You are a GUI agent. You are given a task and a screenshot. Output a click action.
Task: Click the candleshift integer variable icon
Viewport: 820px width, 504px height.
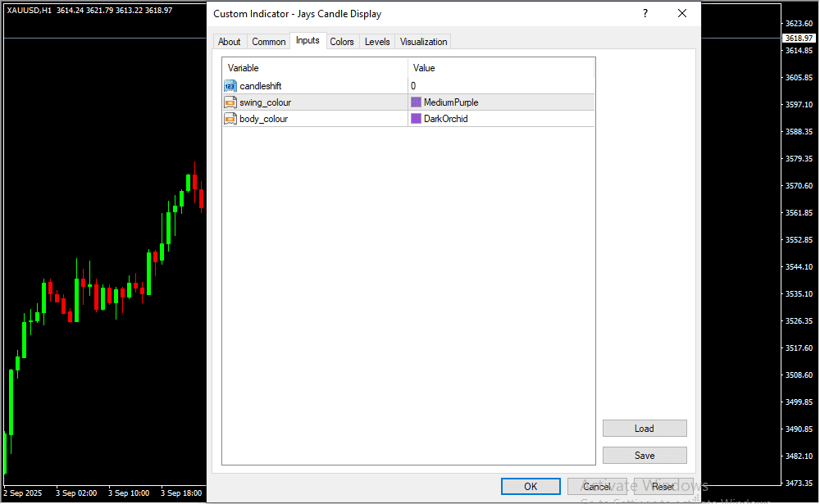(230, 86)
